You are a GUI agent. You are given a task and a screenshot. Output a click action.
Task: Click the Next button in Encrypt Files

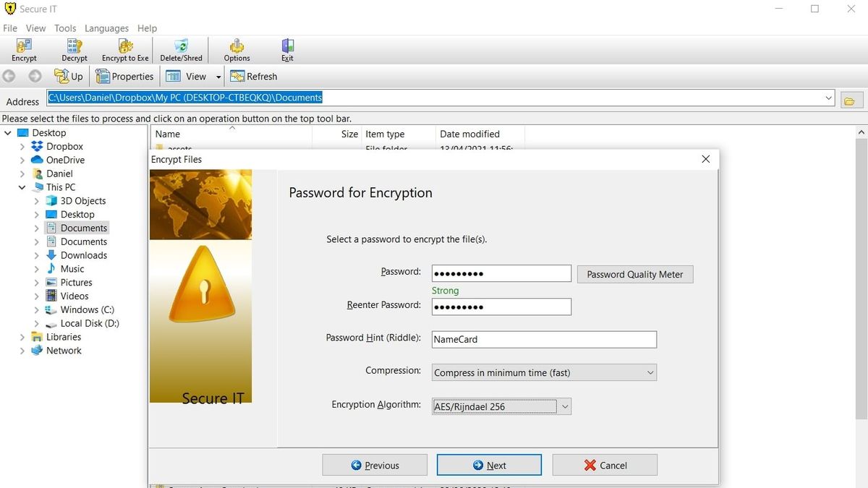489,465
